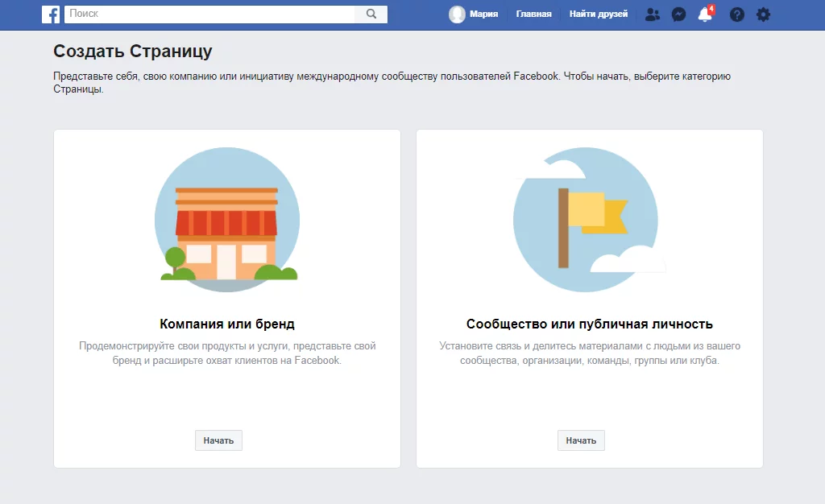Click Сообщество или публичная личность heading
The image size is (825, 504).
[589, 324]
